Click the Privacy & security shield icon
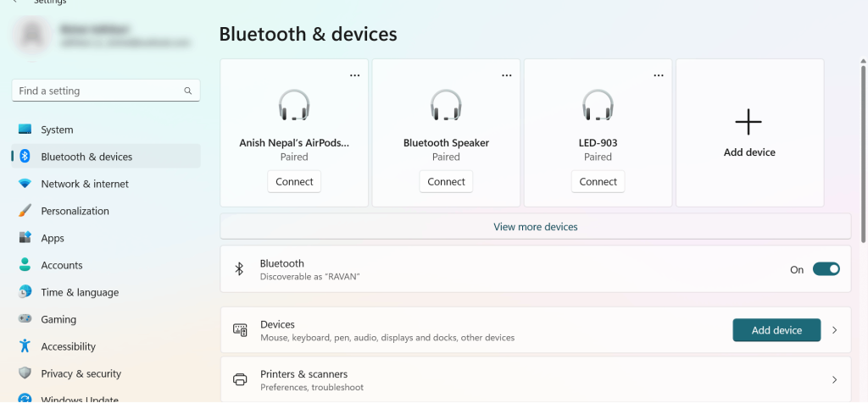 [x=25, y=373]
